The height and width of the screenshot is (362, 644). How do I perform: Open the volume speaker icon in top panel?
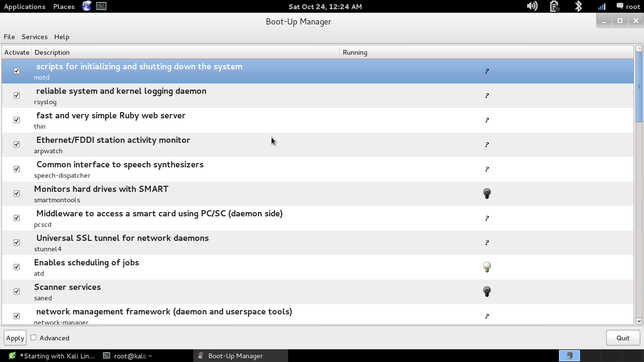pos(532,6)
